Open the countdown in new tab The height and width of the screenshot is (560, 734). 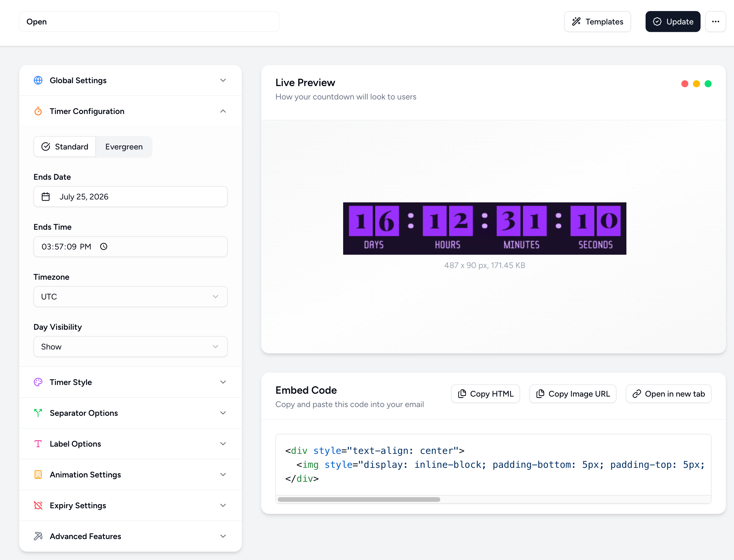coord(668,394)
